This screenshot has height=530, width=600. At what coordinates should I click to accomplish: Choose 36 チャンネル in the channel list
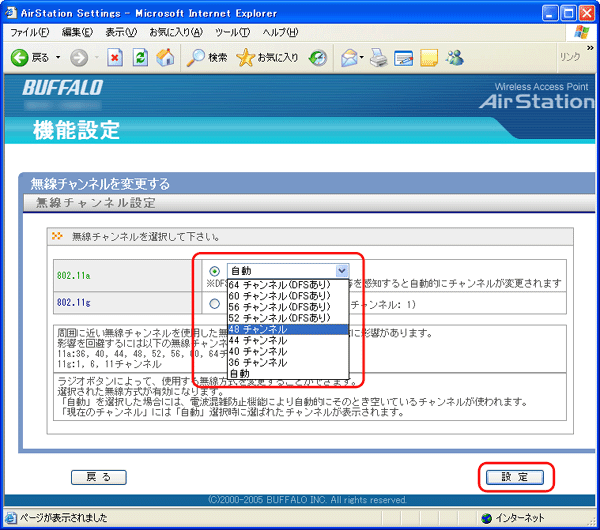[258, 362]
